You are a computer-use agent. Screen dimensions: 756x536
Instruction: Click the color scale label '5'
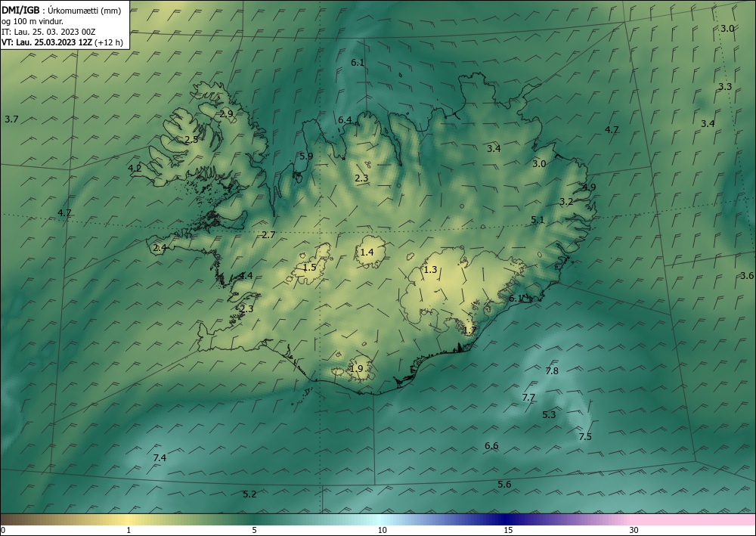tap(254, 531)
